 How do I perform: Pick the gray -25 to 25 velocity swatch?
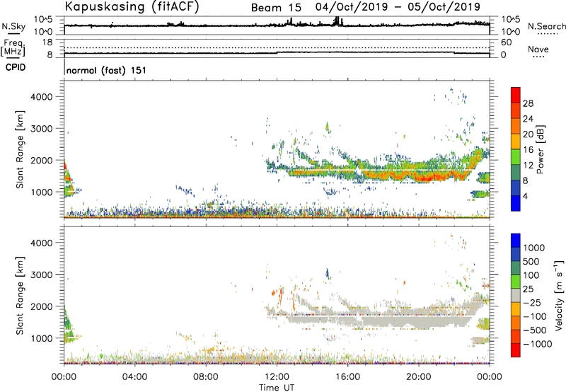[x=516, y=296]
